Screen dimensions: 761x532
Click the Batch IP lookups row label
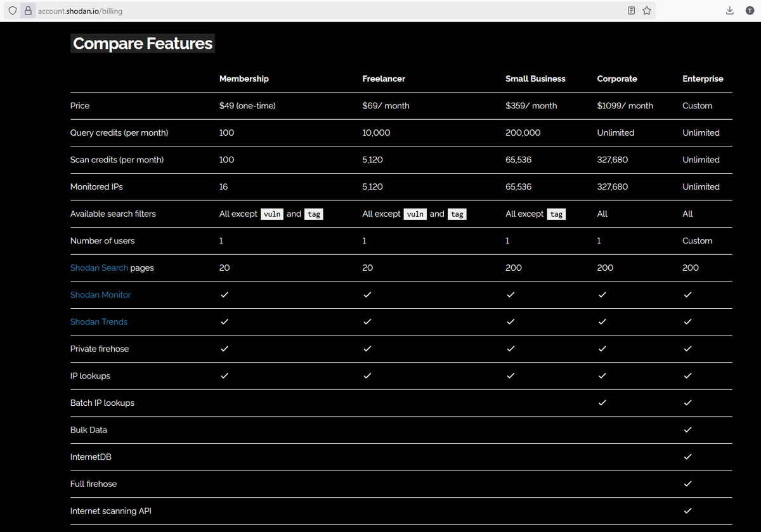[x=102, y=403]
